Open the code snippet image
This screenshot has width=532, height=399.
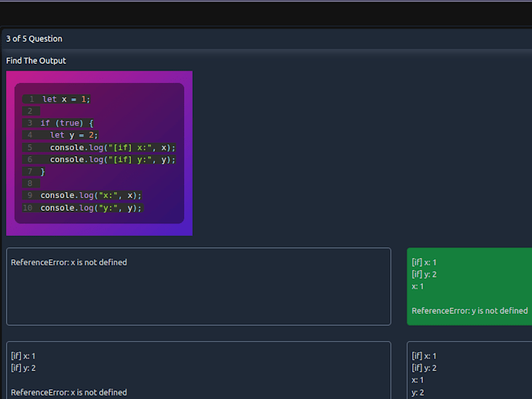coord(99,154)
